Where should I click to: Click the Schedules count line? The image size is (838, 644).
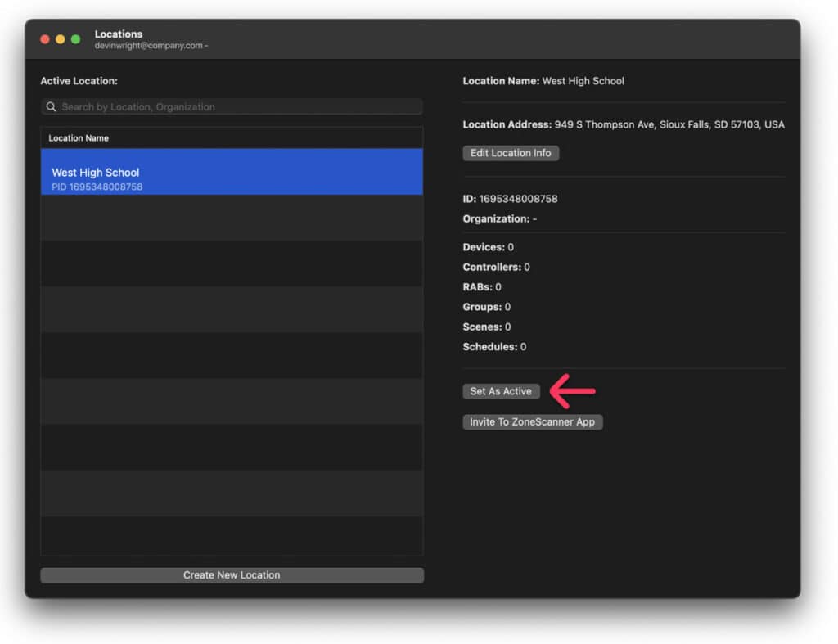click(494, 347)
